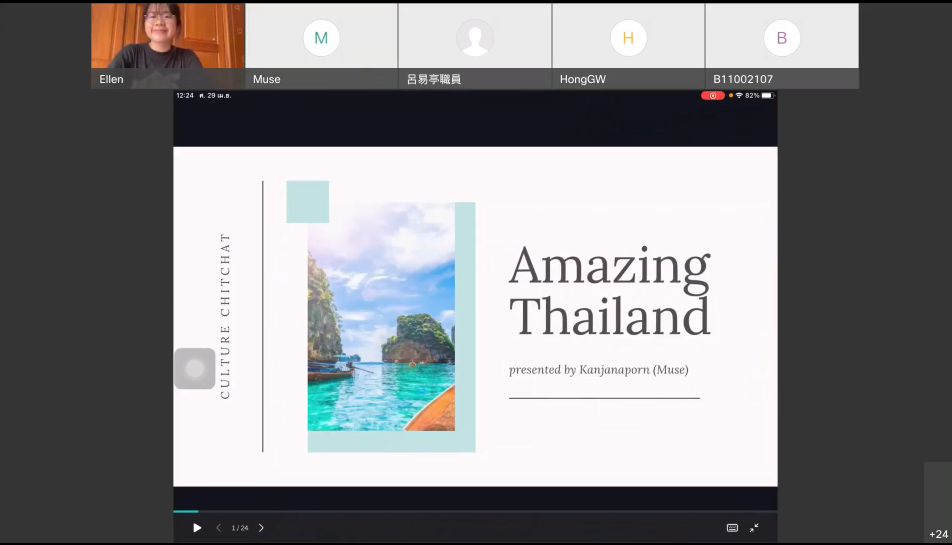Image resolution: width=952 pixels, height=545 pixels.
Task: Click the Amazing Thailand title text
Action: coord(610,291)
